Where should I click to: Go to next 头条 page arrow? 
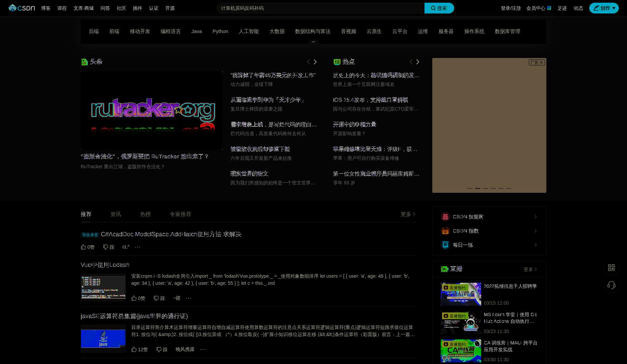(x=315, y=62)
